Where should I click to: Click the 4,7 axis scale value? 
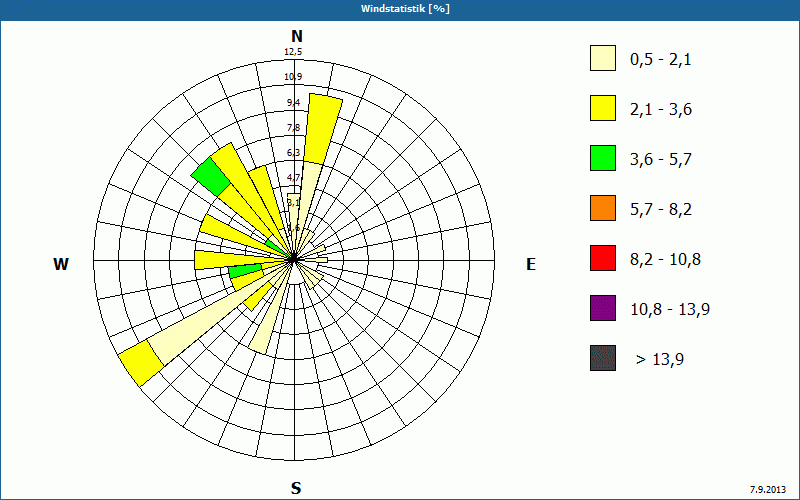point(293,178)
